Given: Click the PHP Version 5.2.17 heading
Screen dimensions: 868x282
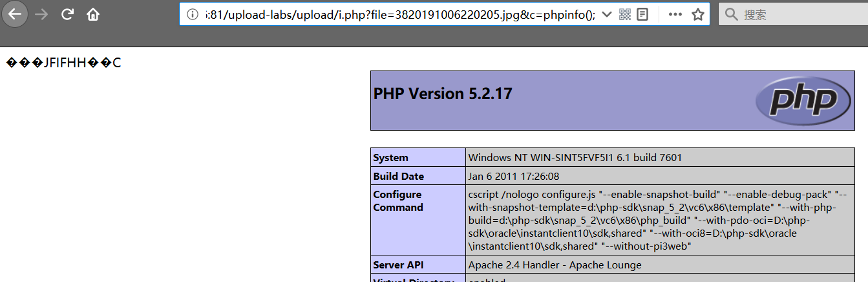Looking at the screenshot, I should pyautogui.click(x=443, y=94).
